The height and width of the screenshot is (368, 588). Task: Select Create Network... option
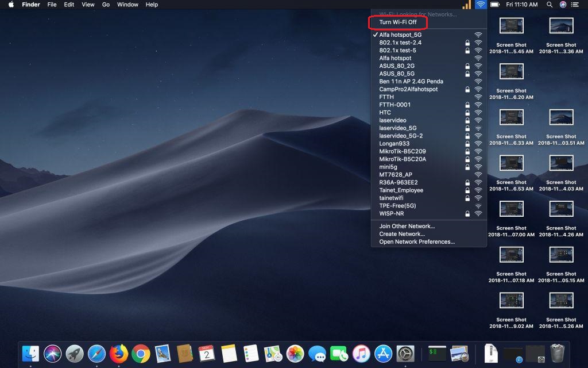point(402,234)
